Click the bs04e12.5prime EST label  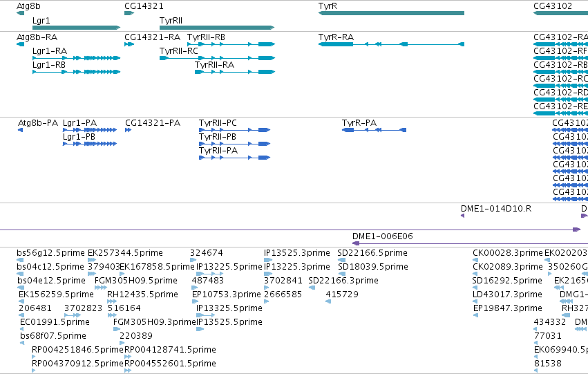coord(51,281)
